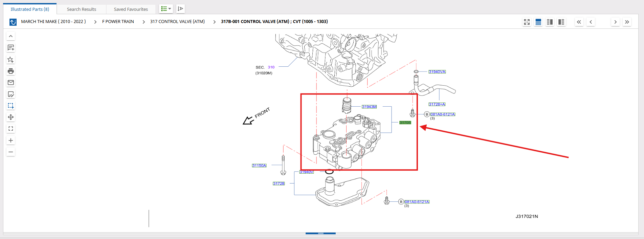
Task: Select the stacked horizontal layout icon
Action: pos(538,22)
